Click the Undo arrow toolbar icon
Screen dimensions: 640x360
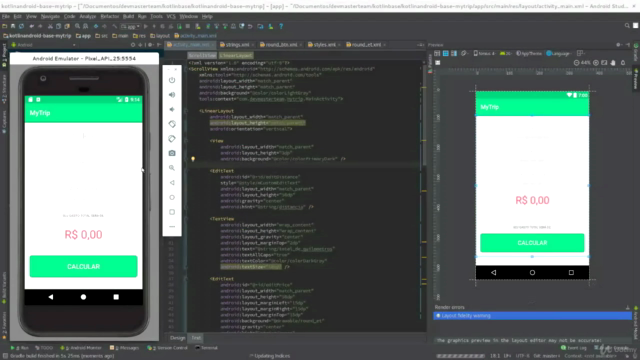pos(32,26)
